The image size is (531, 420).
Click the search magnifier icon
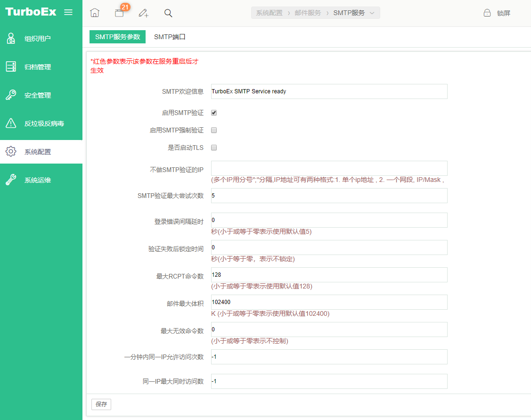[x=168, y=13]
